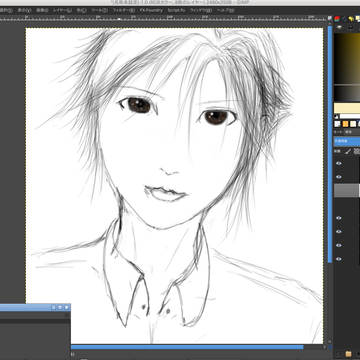Open the レイヤー(L) Layer menu
The width and height of the screenshot is (360, 360).
pos(62,10)
